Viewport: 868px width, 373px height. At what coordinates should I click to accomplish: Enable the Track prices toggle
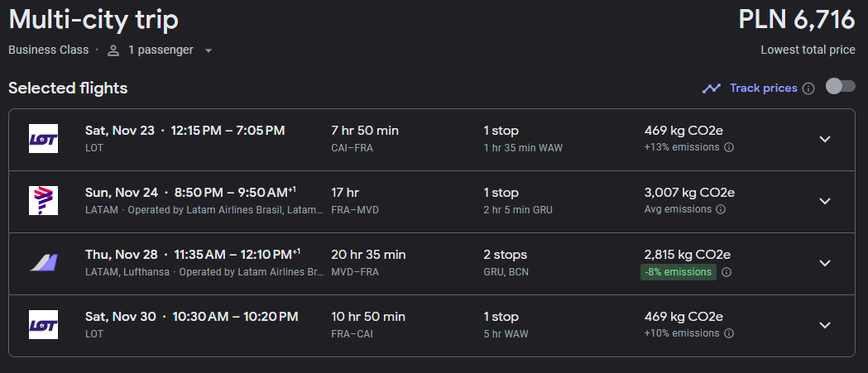point(841,86)
